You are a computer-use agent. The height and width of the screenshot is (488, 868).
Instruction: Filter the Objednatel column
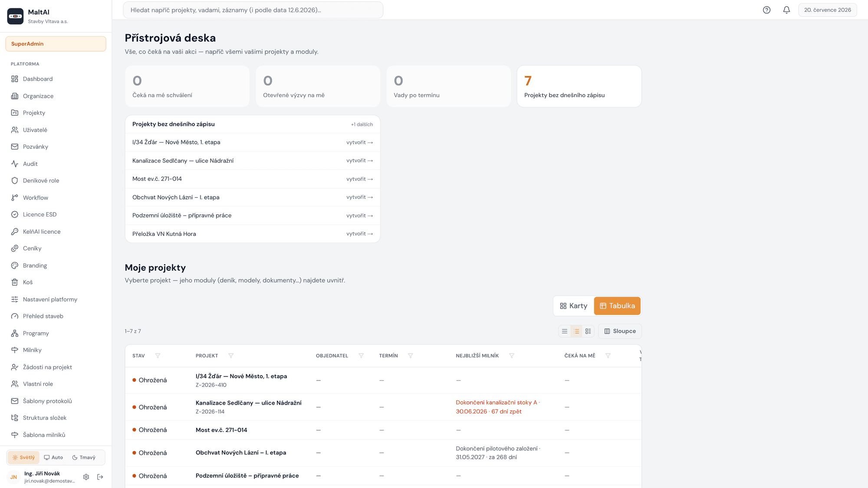(361, 356)
